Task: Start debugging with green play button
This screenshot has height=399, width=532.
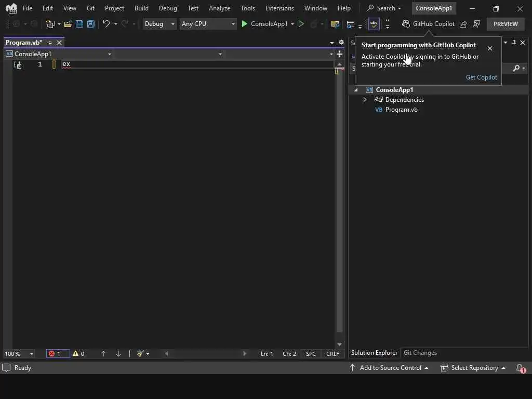Action: [244, 24]
